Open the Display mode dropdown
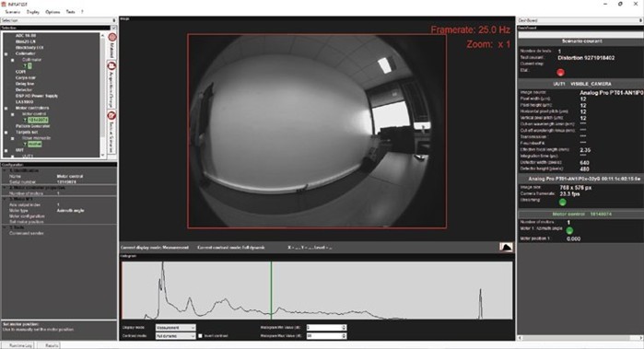Viewport: 644px width, 349px height. pyautogui.click(x=175, y=328)
